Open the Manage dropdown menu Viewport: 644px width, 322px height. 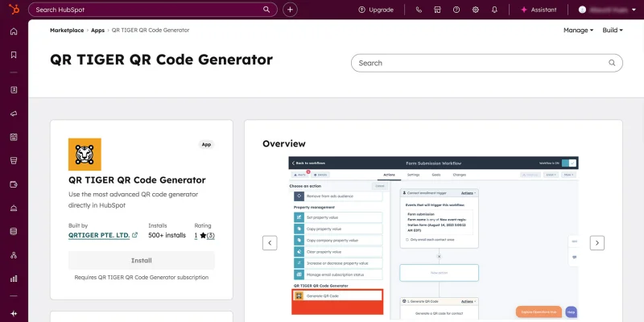pyautogui.click(x=578, y=30)
